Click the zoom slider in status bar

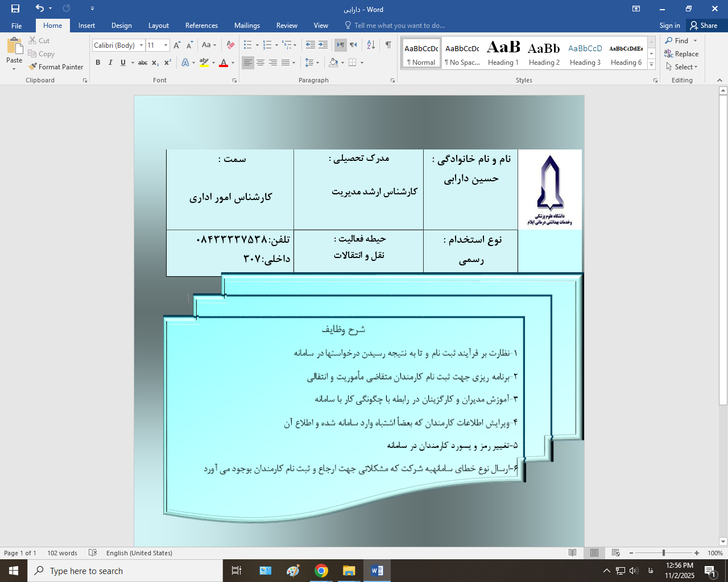tap(663, 553)
